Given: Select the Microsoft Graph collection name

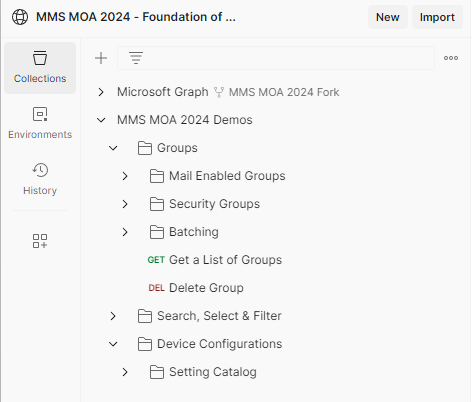Looking at the screenshot, I should tap(163, 92).
